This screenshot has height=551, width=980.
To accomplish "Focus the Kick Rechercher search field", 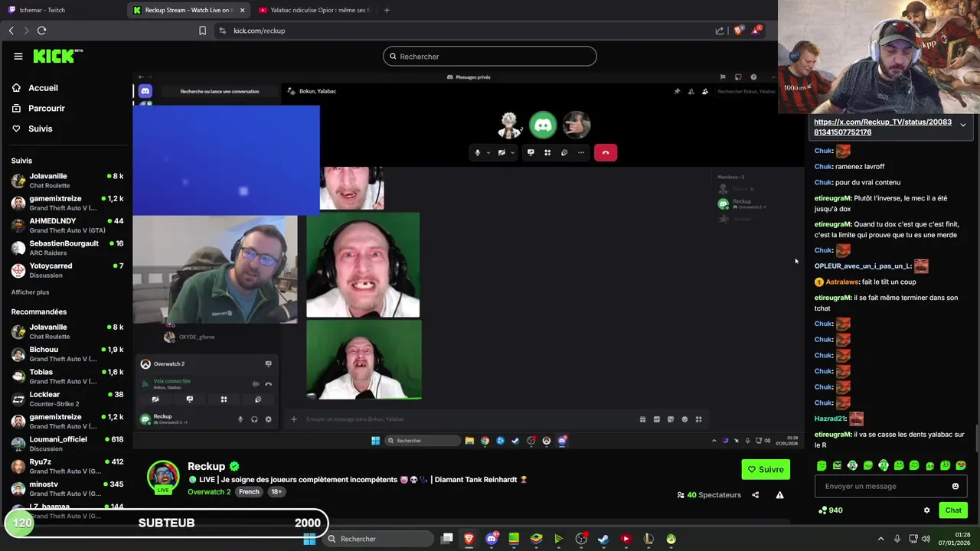I will coord(489,56).
